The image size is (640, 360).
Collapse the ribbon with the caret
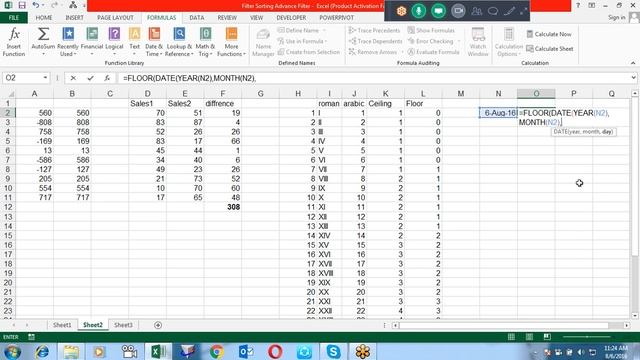click(x=633, y=63)
